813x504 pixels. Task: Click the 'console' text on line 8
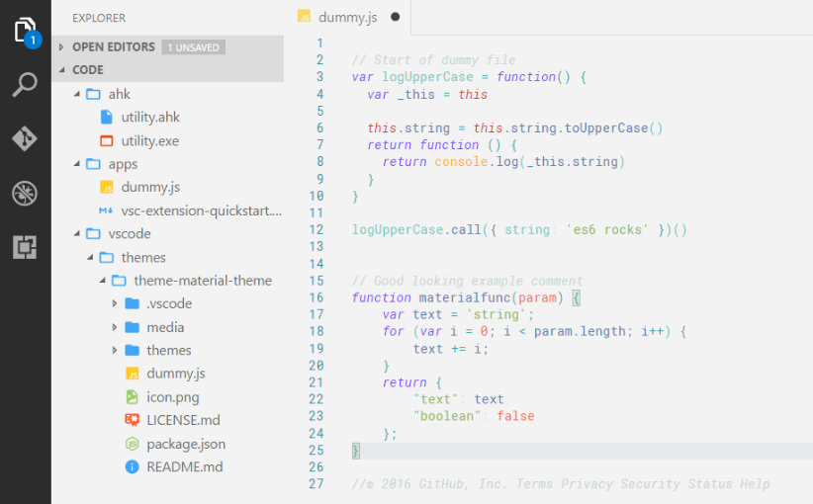(x=461, y=162)
